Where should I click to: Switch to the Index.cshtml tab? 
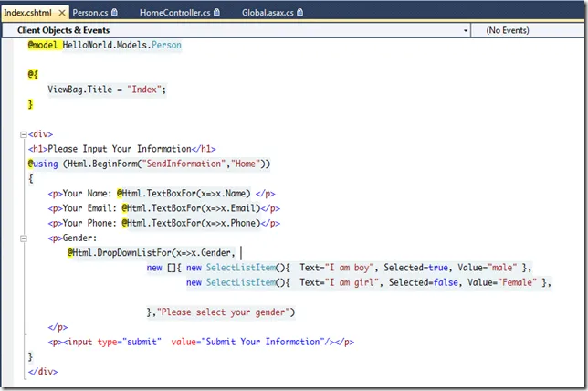click(x=27, y=13)
